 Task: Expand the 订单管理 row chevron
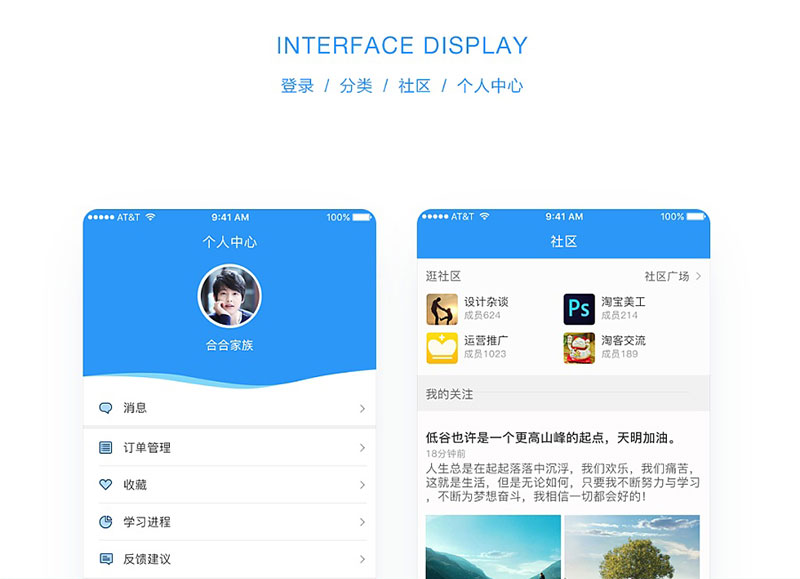[x=362, y=448]
